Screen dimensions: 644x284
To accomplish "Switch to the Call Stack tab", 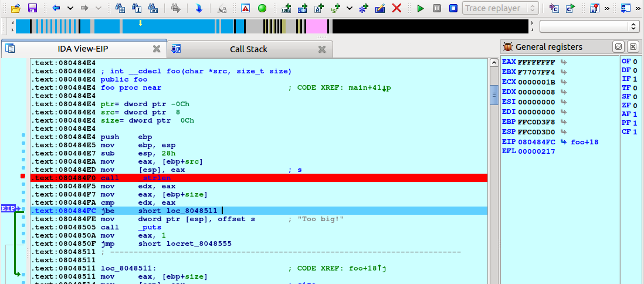I will click(x=248, y=49).
